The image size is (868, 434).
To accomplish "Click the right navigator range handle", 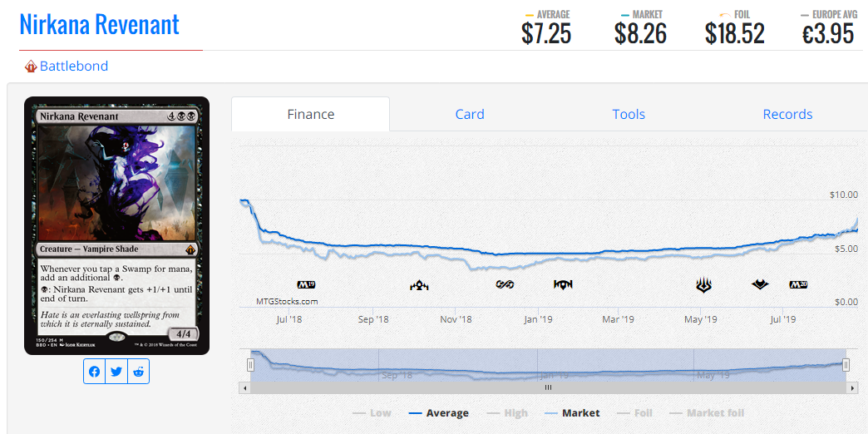I will pos(846,365).
